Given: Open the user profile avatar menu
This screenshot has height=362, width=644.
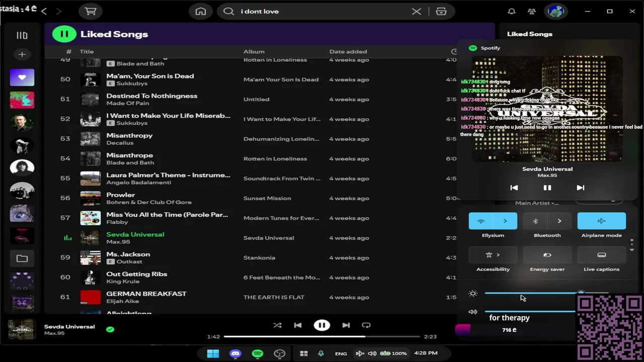Looking at the screenshot, I should click(555, 11).
